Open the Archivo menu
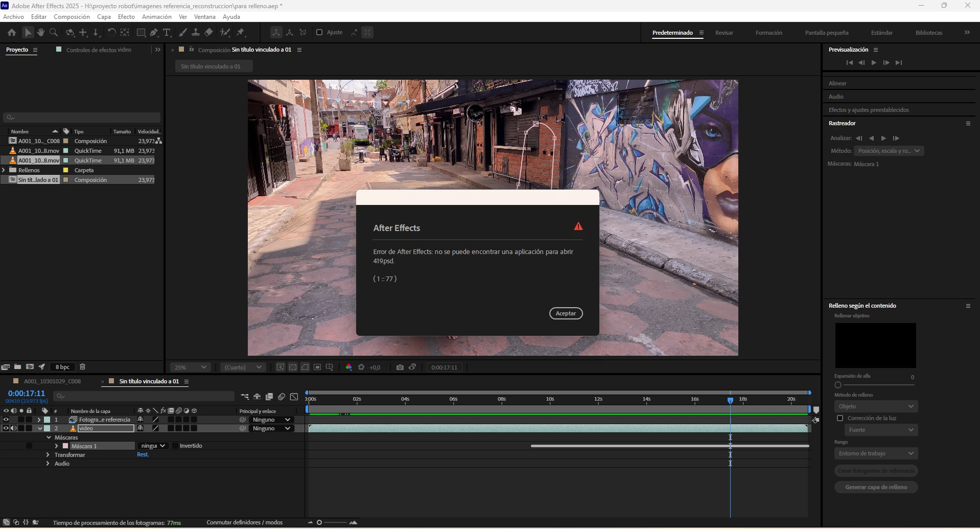The image size is (980, 529). point(14,17)
